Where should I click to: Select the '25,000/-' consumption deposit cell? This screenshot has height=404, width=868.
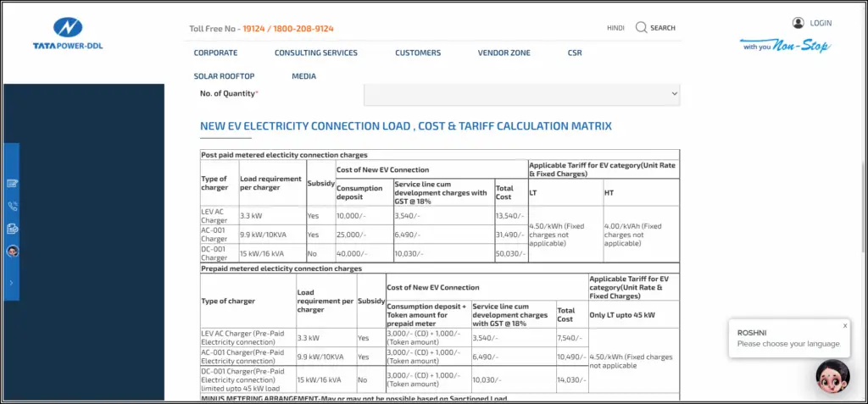364,235
